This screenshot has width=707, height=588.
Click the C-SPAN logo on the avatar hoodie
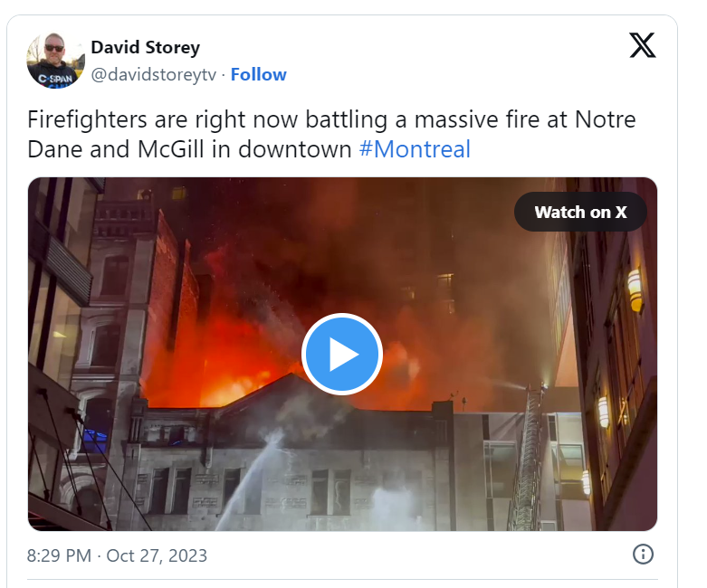56,79
